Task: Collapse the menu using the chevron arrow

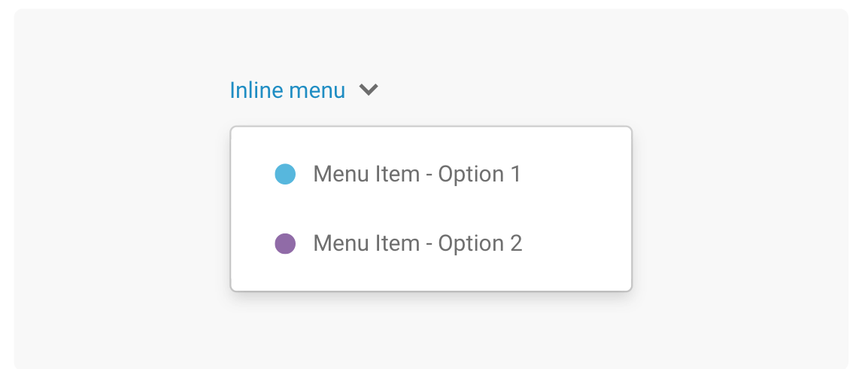Action: pos(369,89)
